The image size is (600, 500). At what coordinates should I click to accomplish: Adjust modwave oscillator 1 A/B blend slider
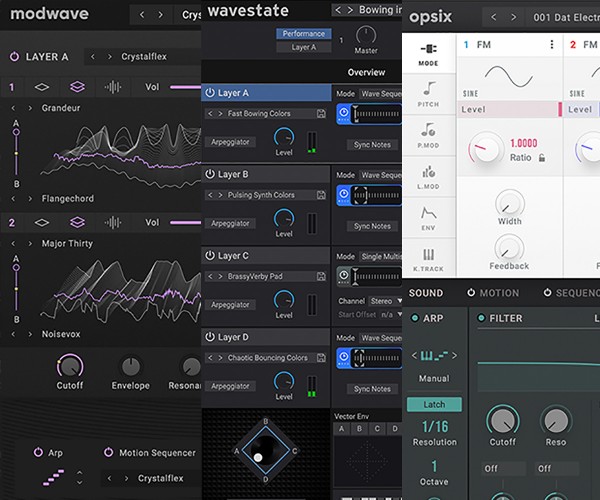point(16,153)
